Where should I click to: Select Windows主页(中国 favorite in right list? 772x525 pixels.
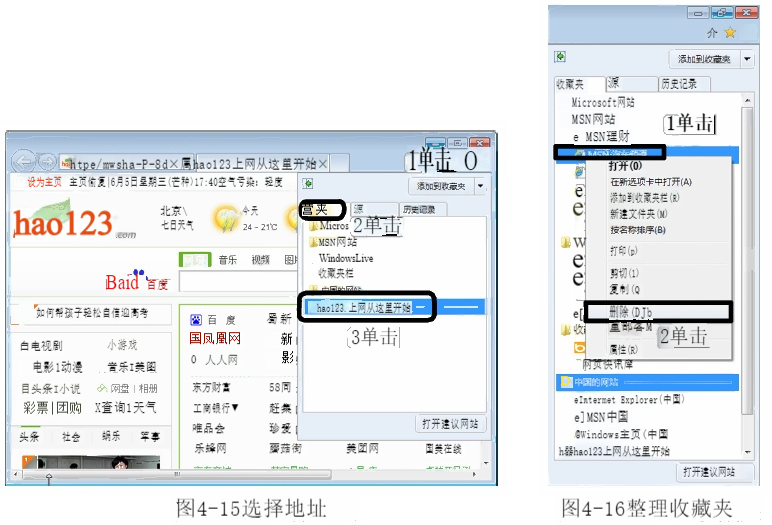tap(621, 434)
